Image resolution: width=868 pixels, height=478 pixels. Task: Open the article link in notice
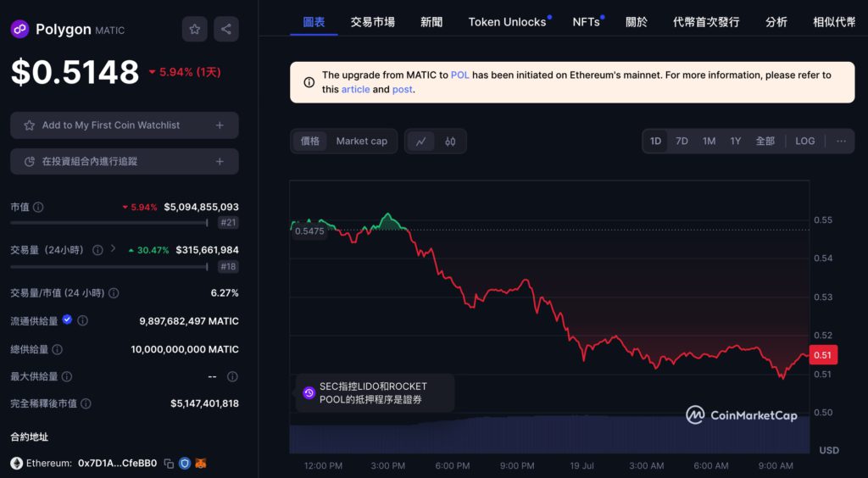pyautogui.click(x=355, y=89)
